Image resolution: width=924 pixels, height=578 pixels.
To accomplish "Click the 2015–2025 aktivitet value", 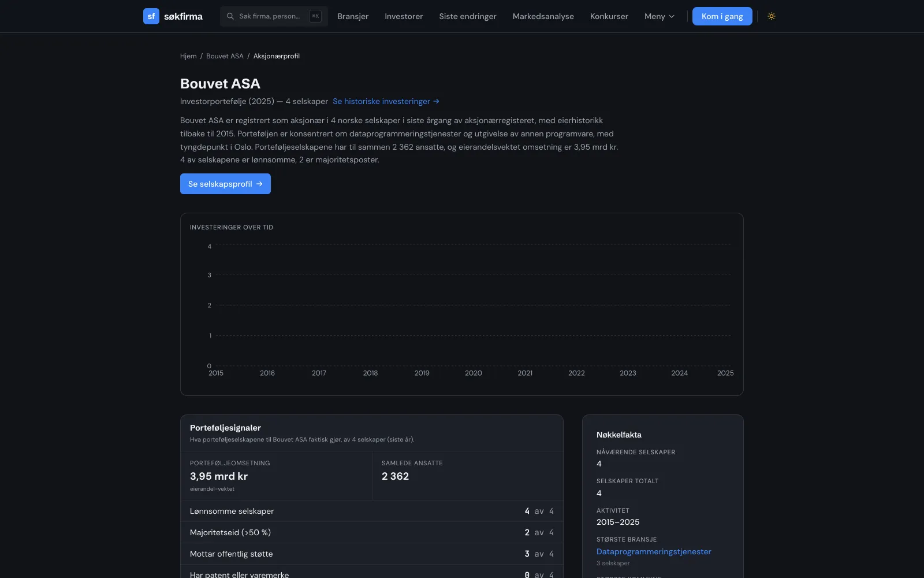I will point(618,522).
